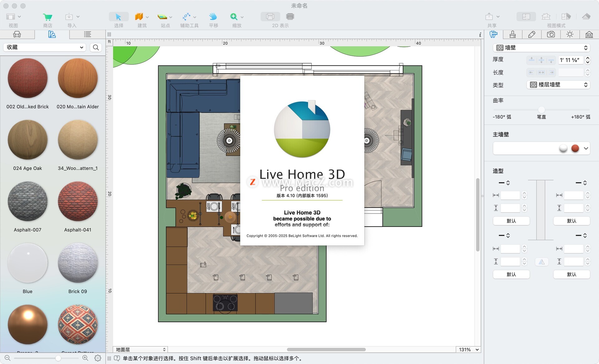Image resolution: width=599 pixels, height=364 pixels.
Task: Open the 楼层墙壁 wall type dropdown
Action: pos(558,85)
